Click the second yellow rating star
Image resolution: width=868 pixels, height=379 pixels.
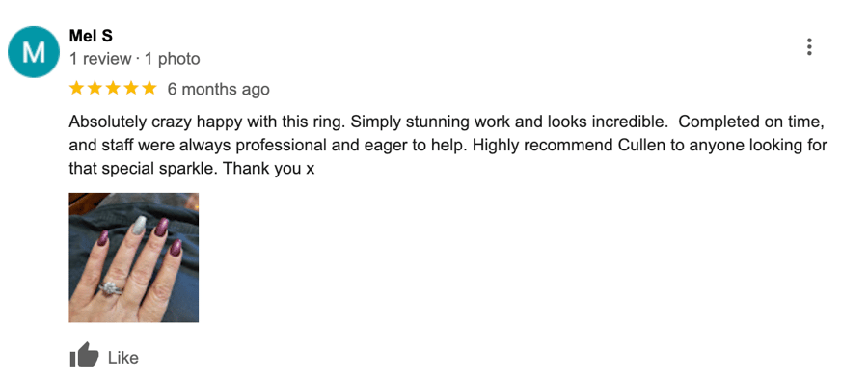95,88
